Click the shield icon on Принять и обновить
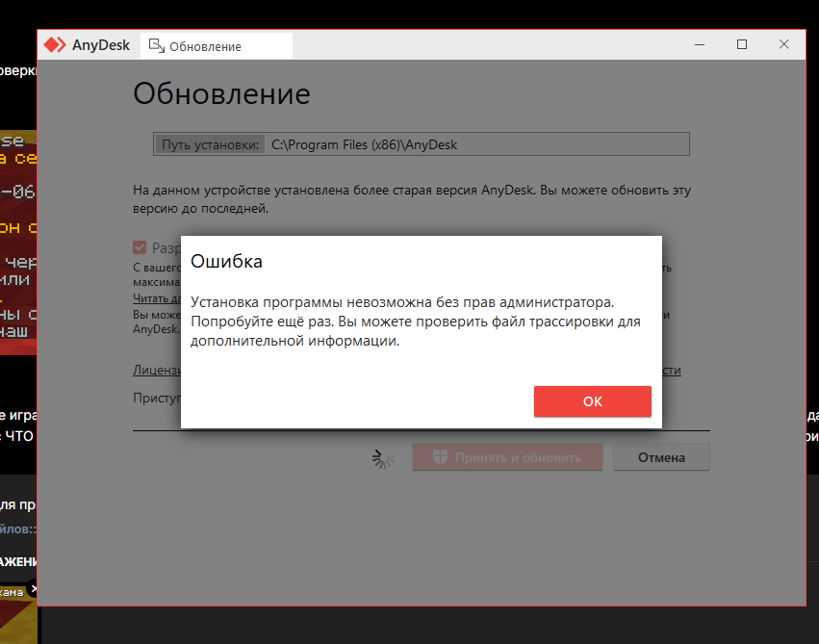Screen dimensions: 819x644 pos(440,457)
